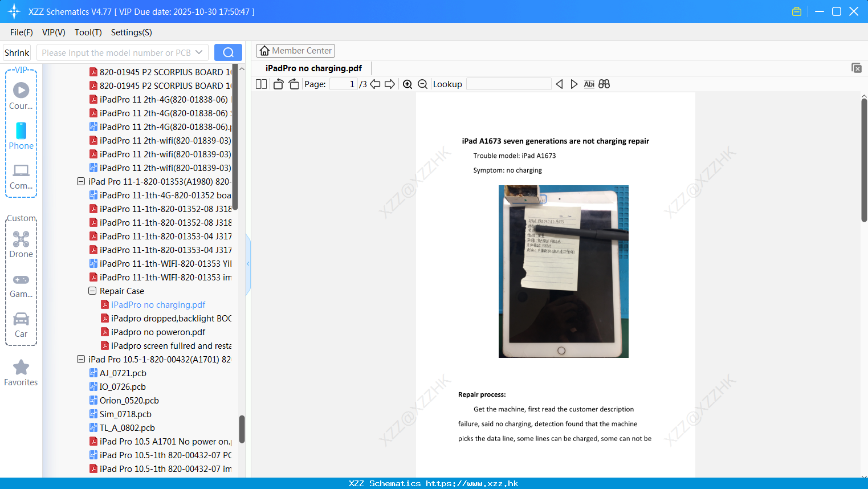Click the XZZ logo in title bar

[x=14, y=11]
